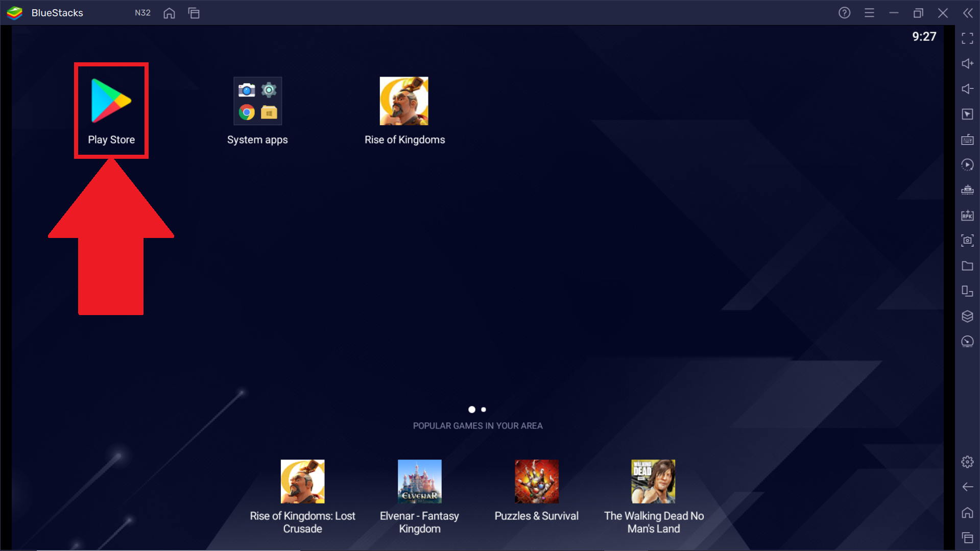
Task: Click the BlueStacks title text
Action: [x=57, y=13]
